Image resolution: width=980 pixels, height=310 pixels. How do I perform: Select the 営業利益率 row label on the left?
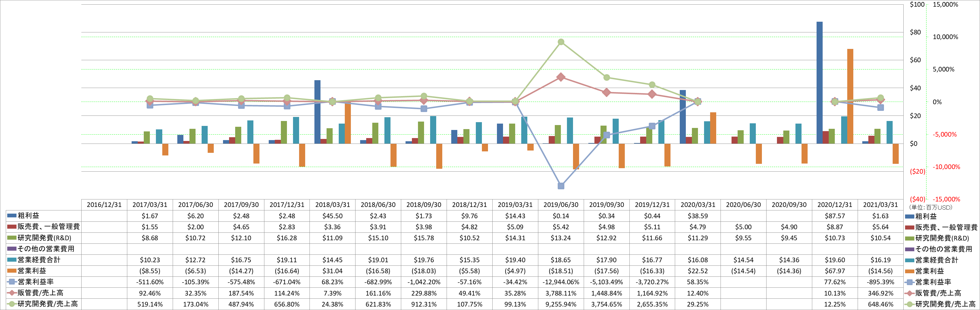coord(36,282)
